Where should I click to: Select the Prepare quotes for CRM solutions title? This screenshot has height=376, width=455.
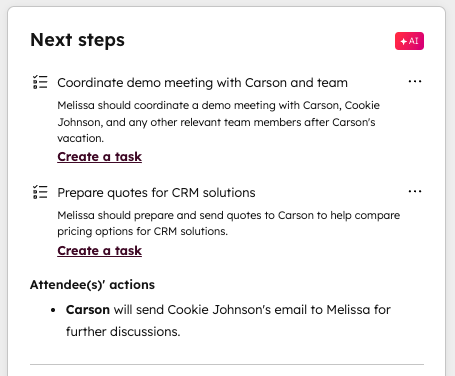[x=156, y=193]
